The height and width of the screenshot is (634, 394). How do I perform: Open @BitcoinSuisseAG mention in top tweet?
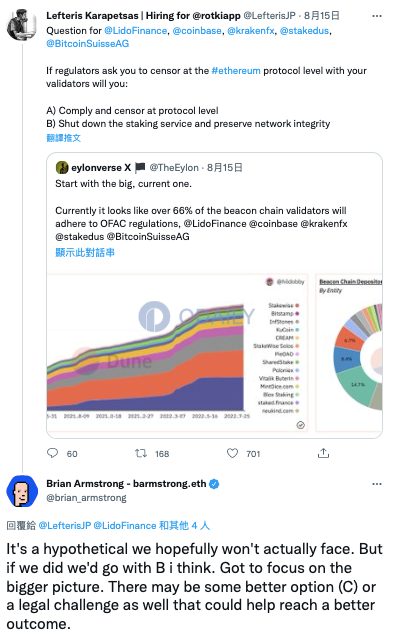click(x=88, y=44)
